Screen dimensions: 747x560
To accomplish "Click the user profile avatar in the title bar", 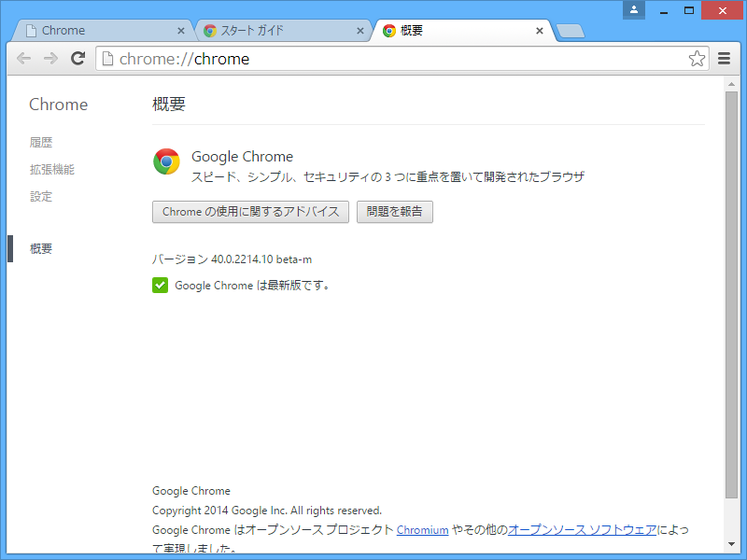I will coord(636,10).
